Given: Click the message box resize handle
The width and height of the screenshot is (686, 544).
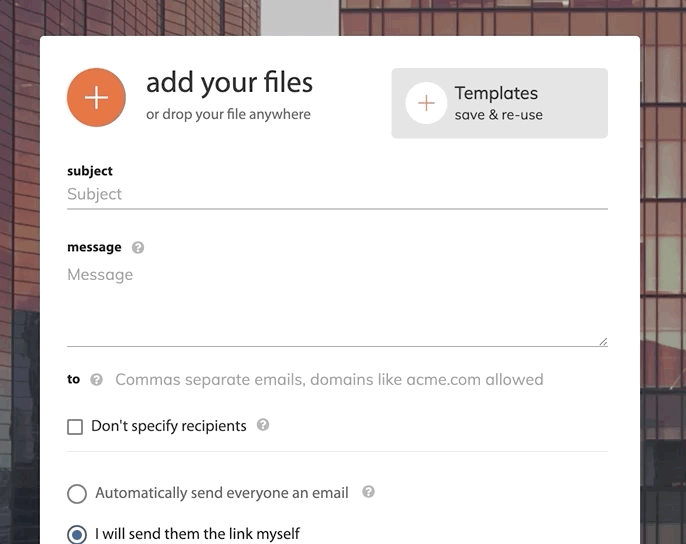Looking at the screenshot, I should [603, 342].
